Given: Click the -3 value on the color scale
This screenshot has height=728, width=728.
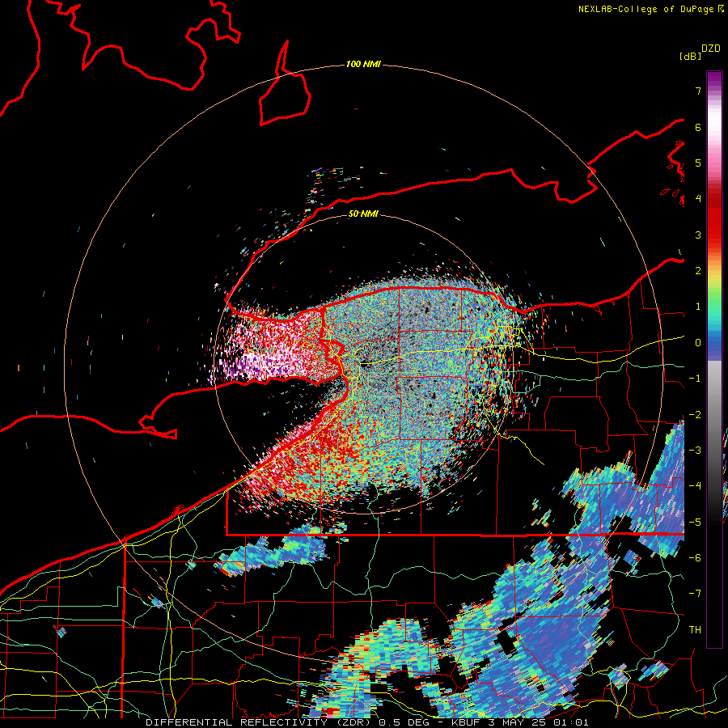Looking at the screenshot, I should point(695,451).
